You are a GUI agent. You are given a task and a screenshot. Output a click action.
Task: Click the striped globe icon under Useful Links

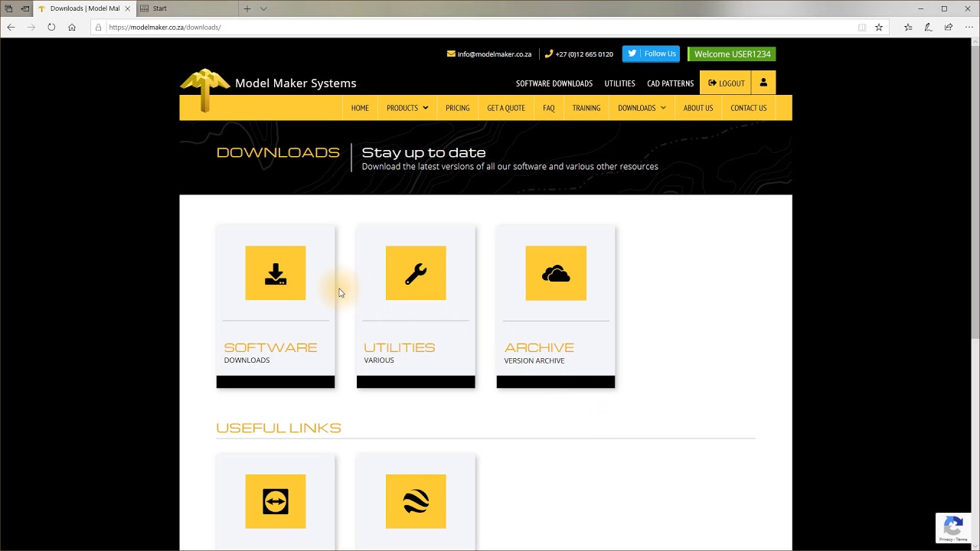416,501
